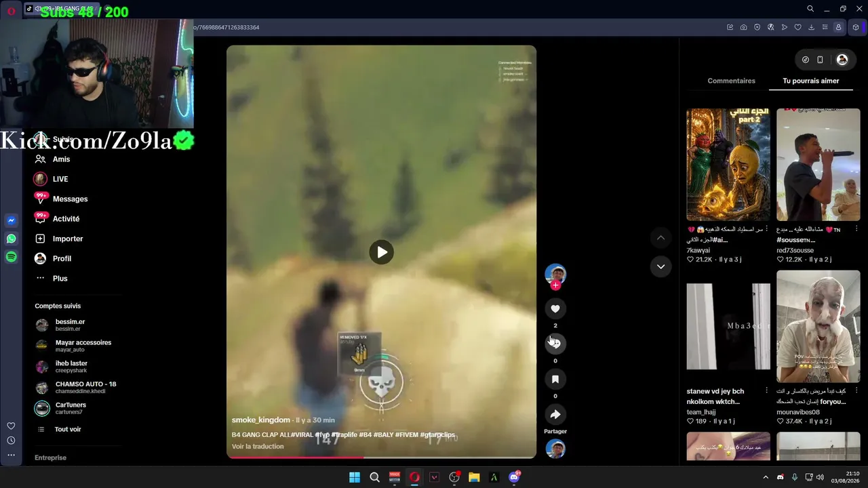Image resolution: width=868 pixels, height=488 pixels.
Task: Open the Opera sidebar history clock icon
Action: [x=12, y=441]
